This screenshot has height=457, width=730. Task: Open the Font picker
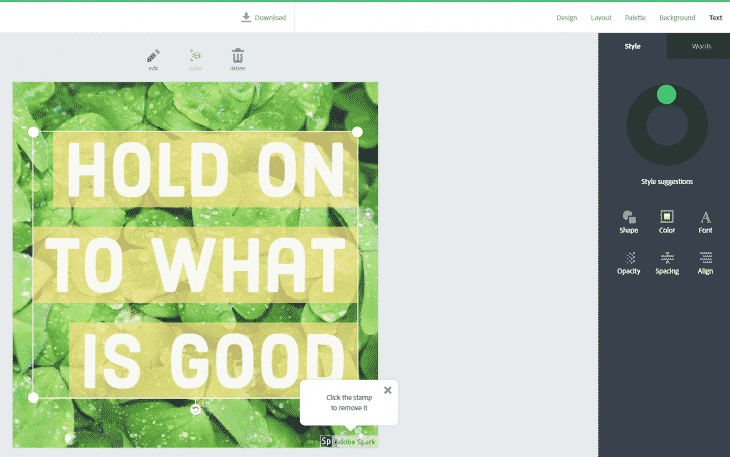point(705,222)
